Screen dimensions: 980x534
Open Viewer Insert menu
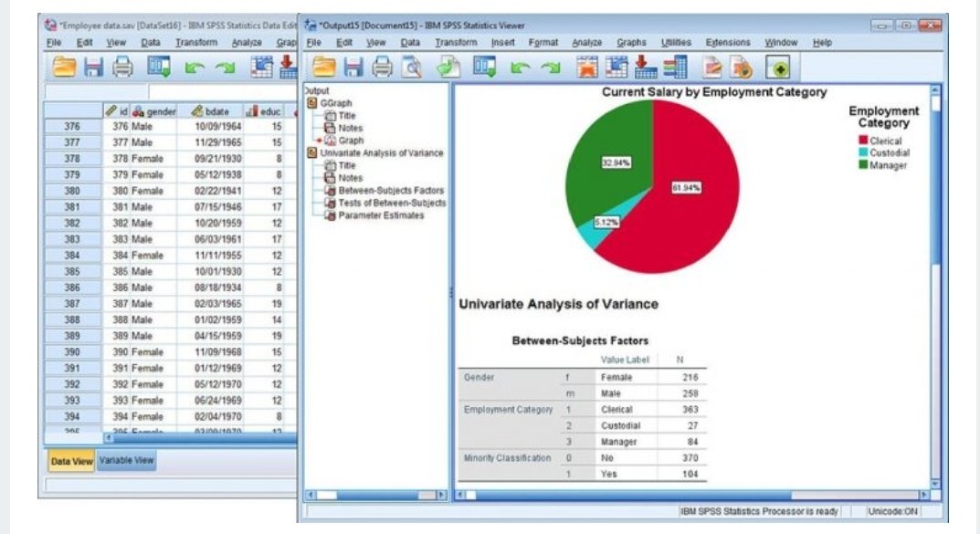[502, 43]
